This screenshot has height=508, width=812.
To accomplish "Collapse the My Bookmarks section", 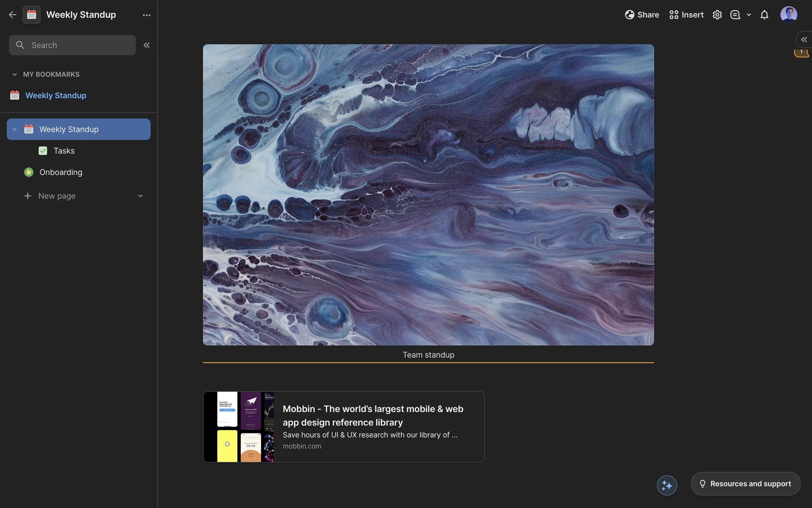I will tap(14, 75).
